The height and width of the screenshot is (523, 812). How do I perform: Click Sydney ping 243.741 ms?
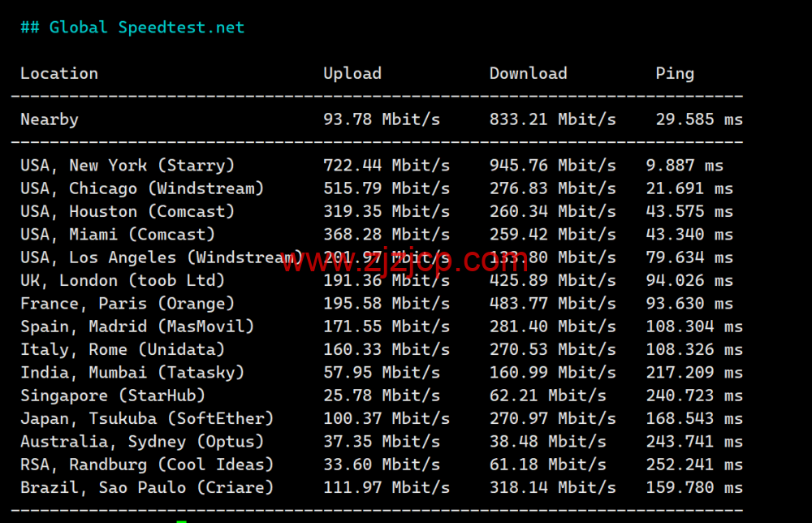point(694,443)
